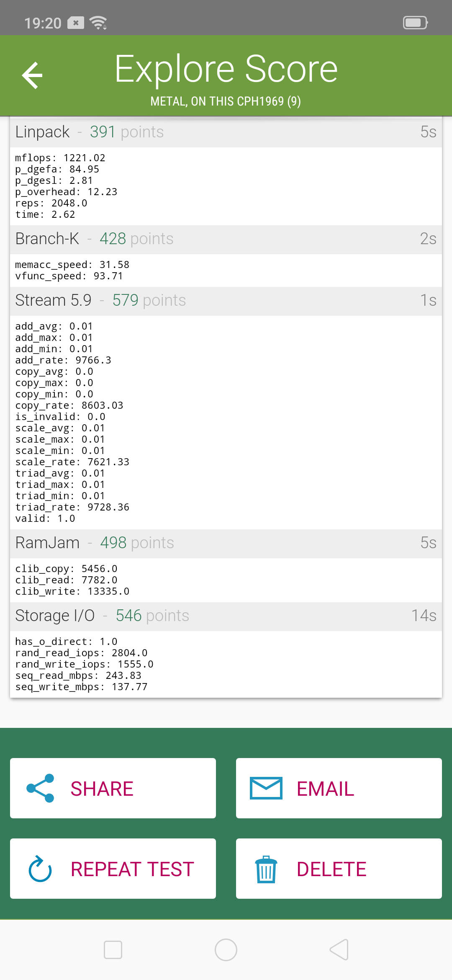Tap the DELETE button label
This screenshot has height=980, width=452.
click(x=331, y=869)
